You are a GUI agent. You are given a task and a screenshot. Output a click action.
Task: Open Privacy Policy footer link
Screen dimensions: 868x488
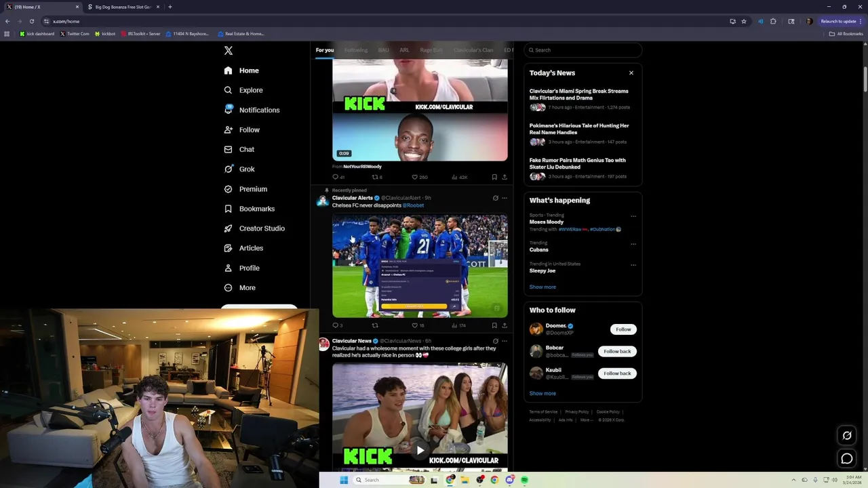[x=577, y=411]
